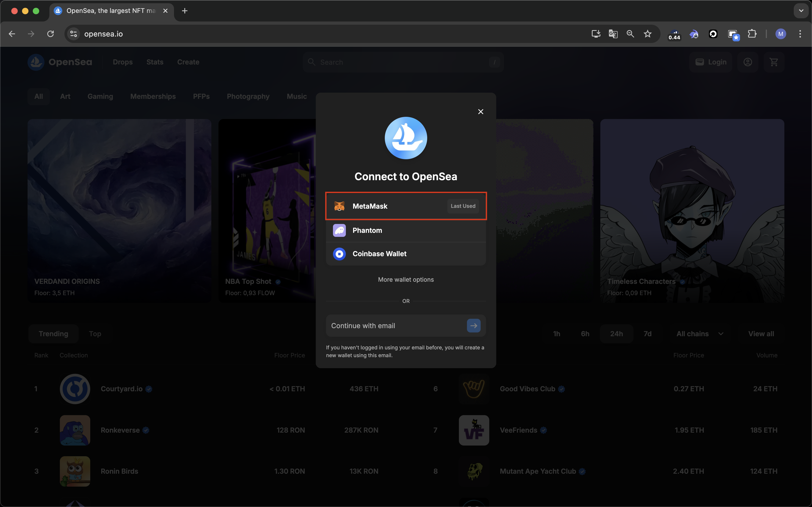Open the 0.44 gas extension icon
Screen dimensions: 812x507
pos(674,35)
